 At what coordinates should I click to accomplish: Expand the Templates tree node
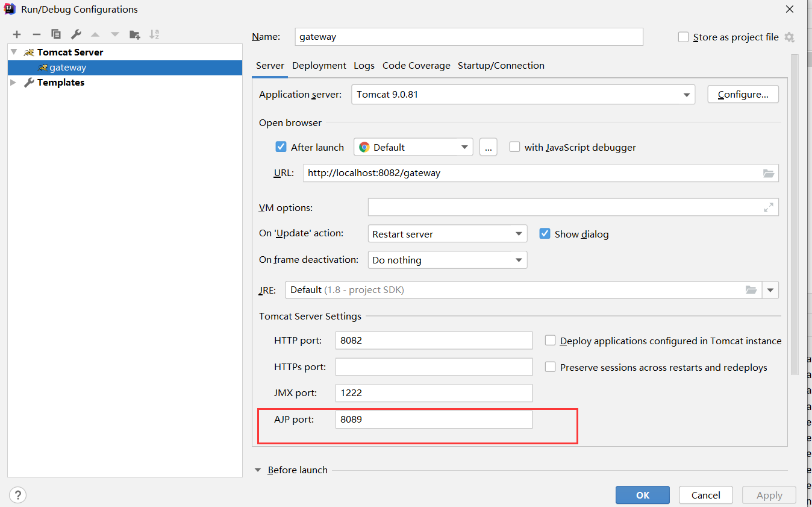13,82
